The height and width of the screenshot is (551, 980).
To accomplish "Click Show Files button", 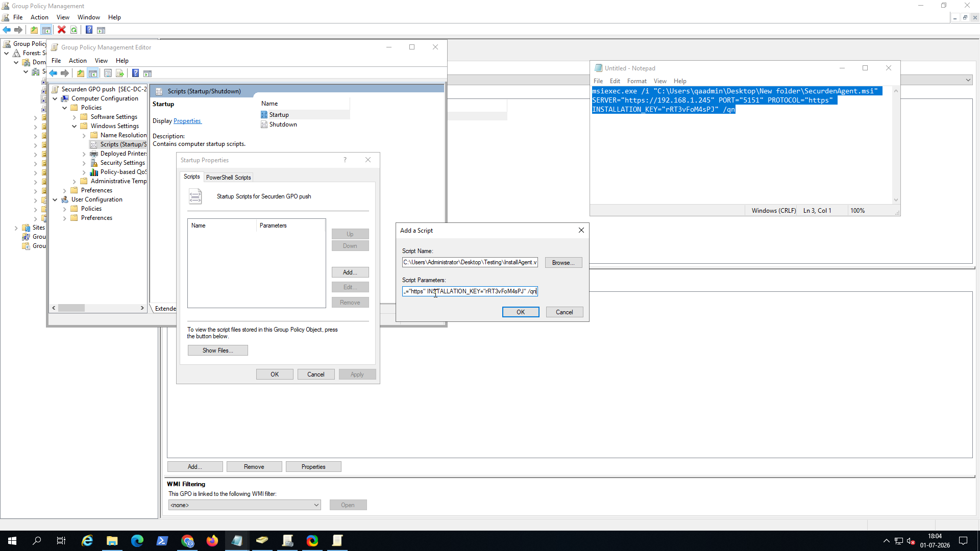I will (218, 350).
